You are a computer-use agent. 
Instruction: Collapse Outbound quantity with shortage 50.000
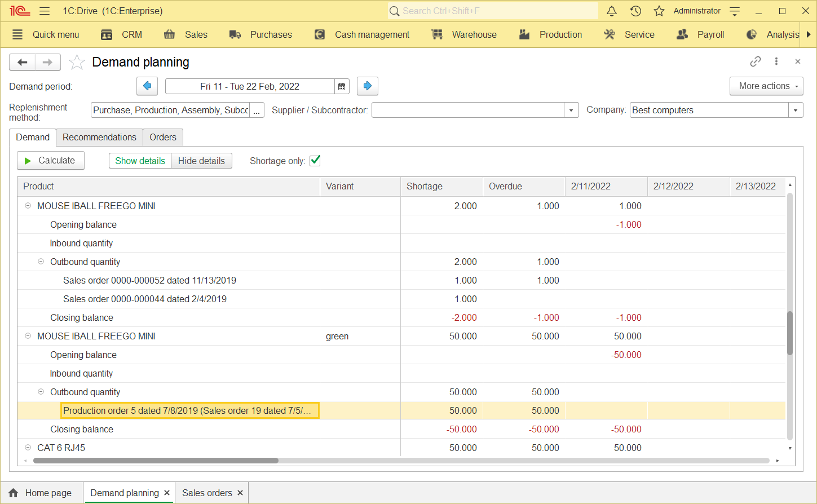click(x=41, y=392)
